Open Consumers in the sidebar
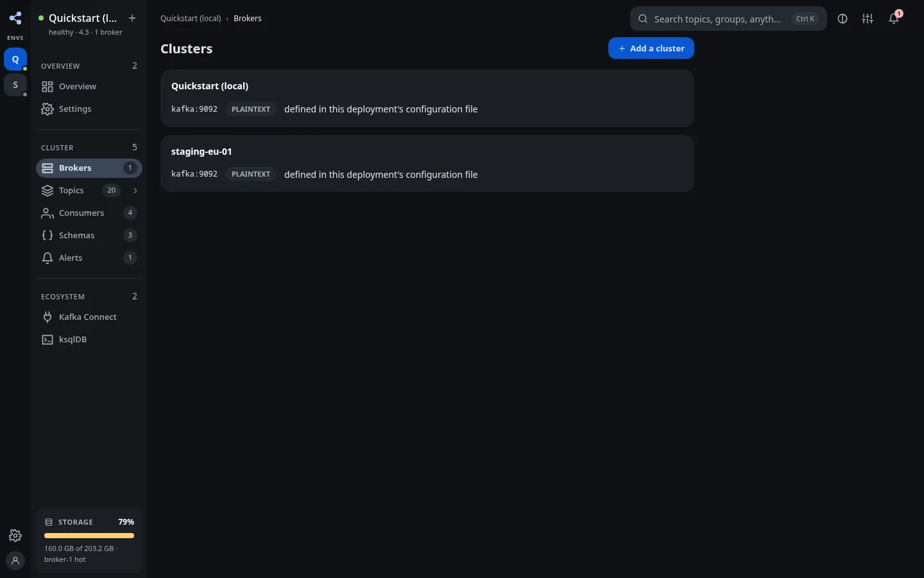Screen dimensions: 924x578 click(x=89, y=213)
